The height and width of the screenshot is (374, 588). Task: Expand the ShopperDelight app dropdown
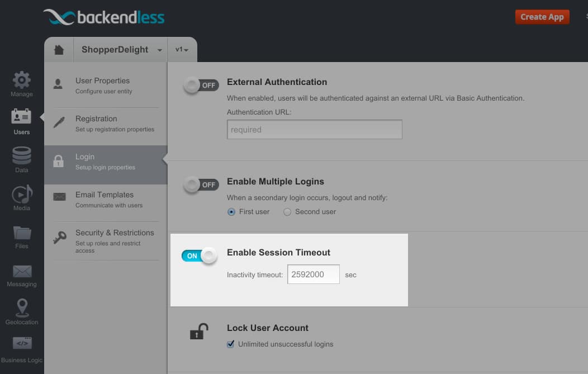pos(160,50)
